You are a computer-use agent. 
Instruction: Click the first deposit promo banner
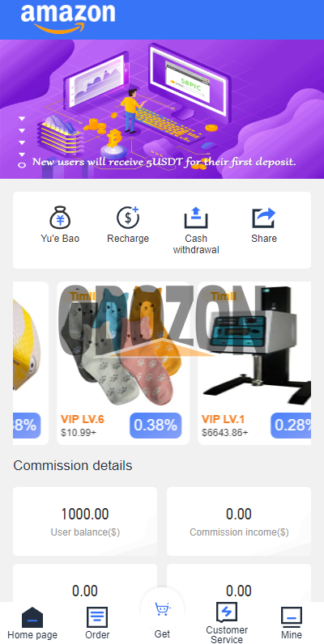162,109
